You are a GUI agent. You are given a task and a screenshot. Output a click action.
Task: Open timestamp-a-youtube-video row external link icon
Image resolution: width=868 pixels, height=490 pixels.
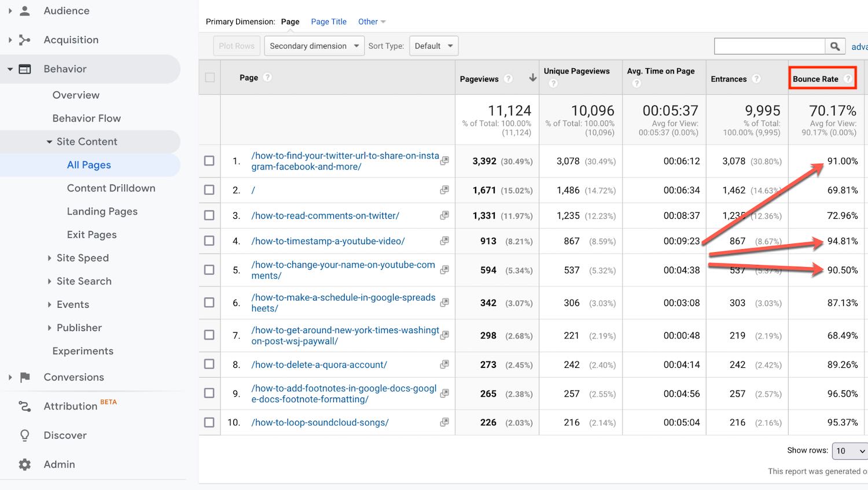tap(444, 241)
